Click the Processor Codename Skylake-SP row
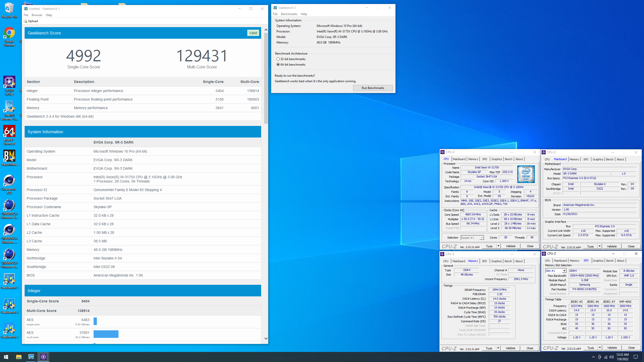The height and width of the screenshot is (362, 644). pos(143,207)
